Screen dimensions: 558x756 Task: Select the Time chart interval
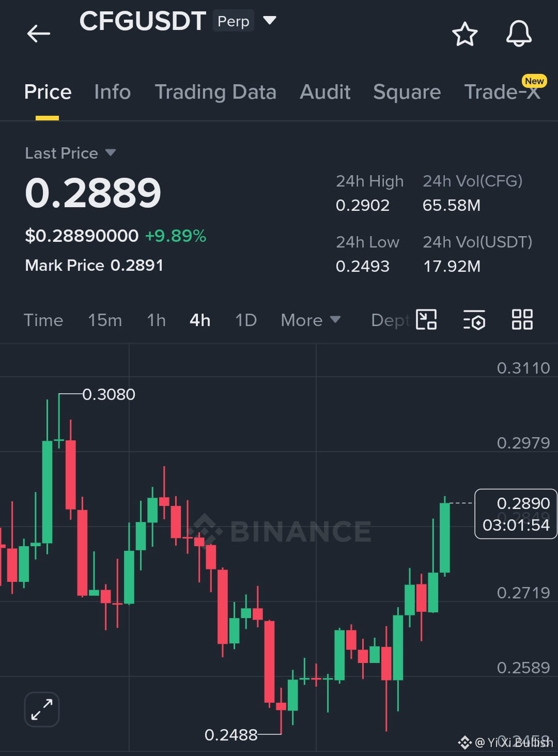pos(43,320)
